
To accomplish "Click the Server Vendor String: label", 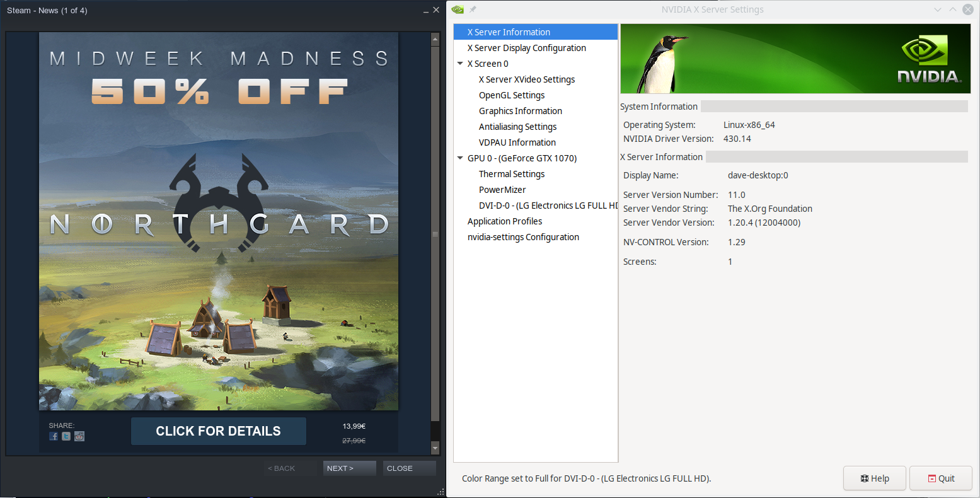I will [666, 209].
